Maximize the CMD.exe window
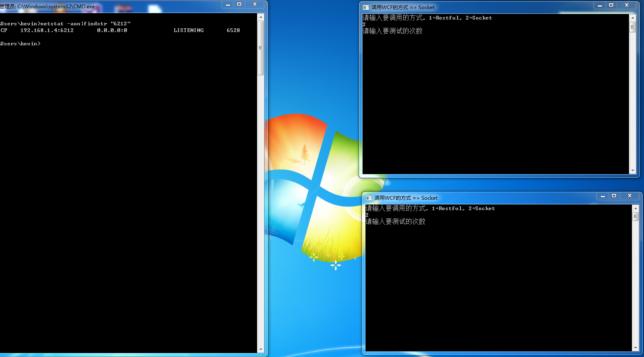Screen dimensions: 644x357 [x=239, y=5]
